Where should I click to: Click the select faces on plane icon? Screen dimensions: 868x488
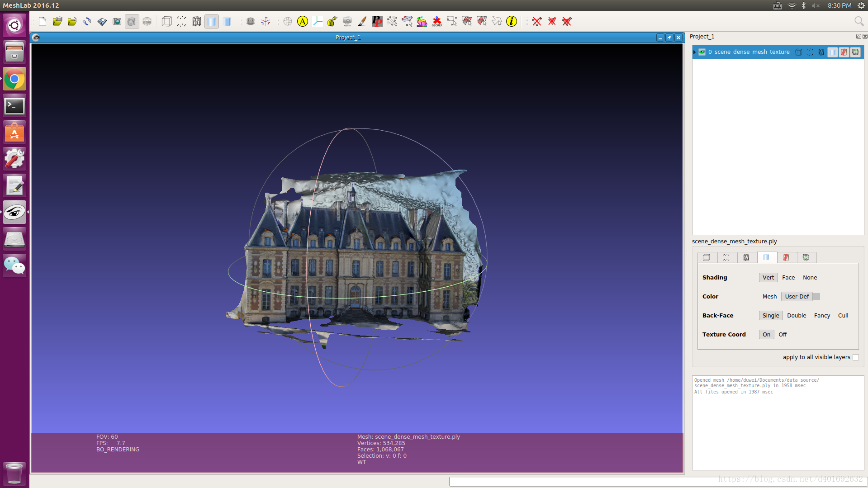tap(407, 21)
